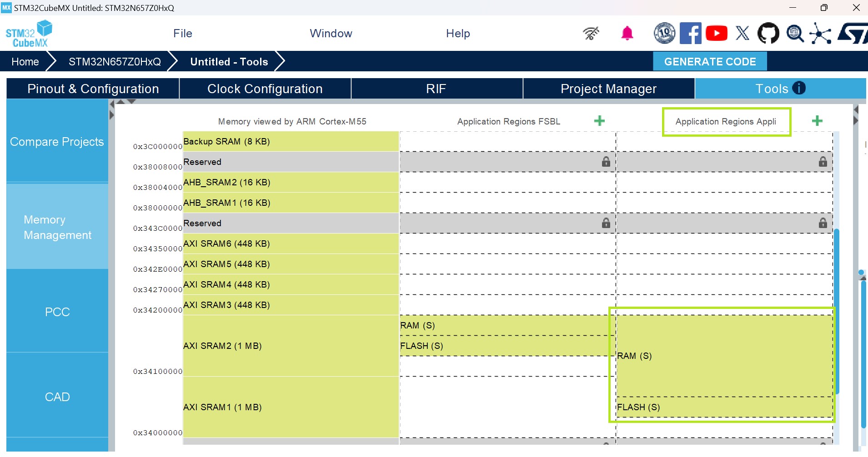Click lock icon in FSBL column at 0x38008000 row
868x457 pixels.
tap(606, 162)
